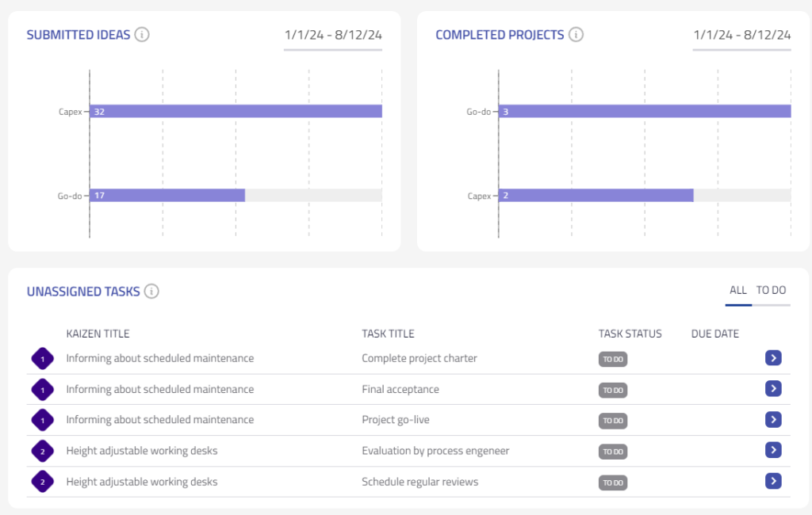
Task: Switch to the TO DO tab
Action: (771, 290)
